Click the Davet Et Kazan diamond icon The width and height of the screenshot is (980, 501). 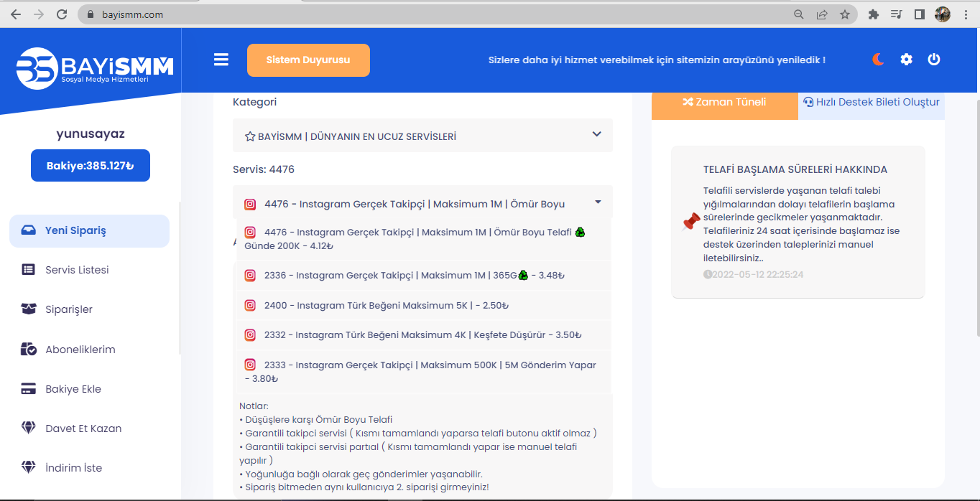point(29,429)
